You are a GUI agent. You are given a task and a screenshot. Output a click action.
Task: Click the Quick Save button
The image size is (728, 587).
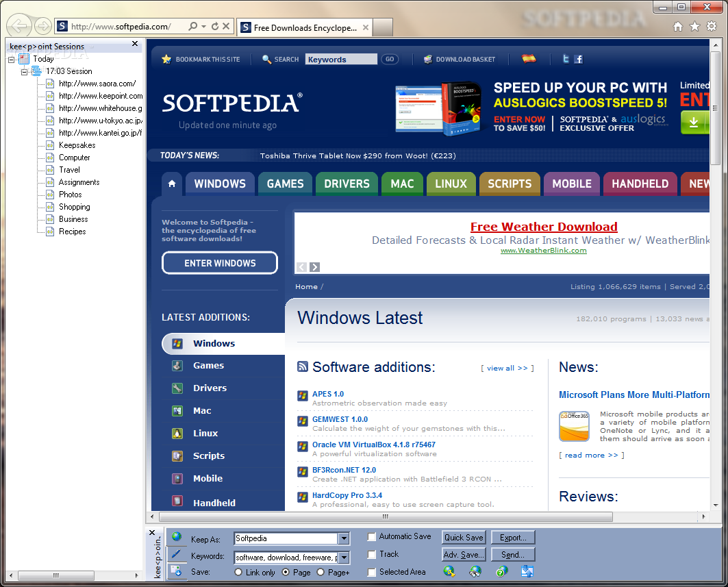[x=464, y=537]
